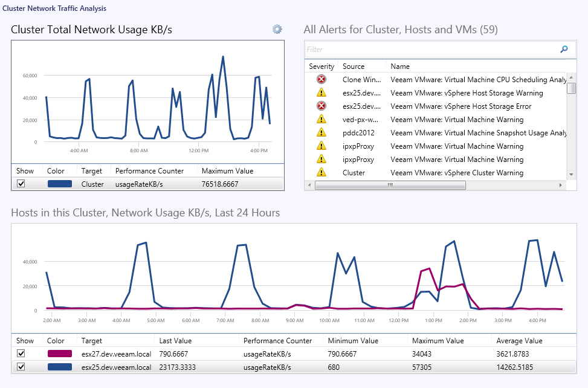Click the magenta esx27 color swatch
The width and height of the screenshot is (588, 388).
[x=60, y=354]
